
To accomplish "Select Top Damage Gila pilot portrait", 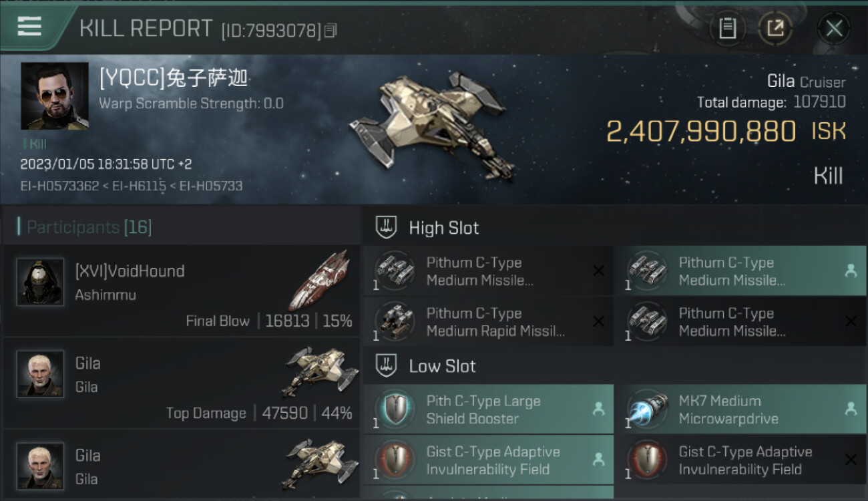I will pos(40,374).
